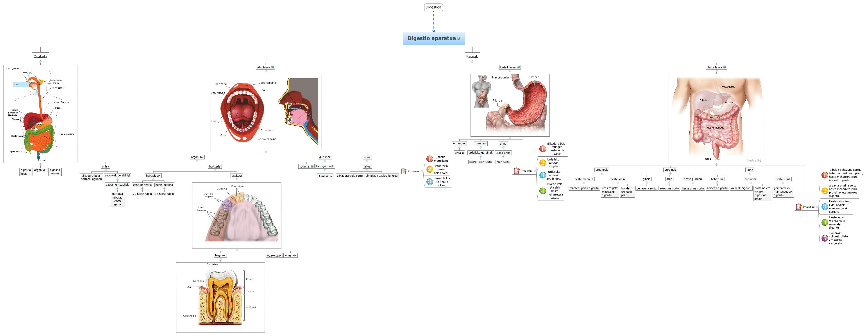Open the hyperlink globe on 'Aho fasea'

(x=273, y=67)
